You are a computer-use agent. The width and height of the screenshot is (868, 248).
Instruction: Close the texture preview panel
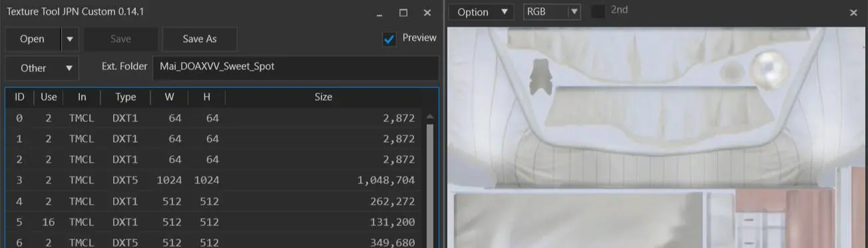pyautogui.click(x=853, y=13)
